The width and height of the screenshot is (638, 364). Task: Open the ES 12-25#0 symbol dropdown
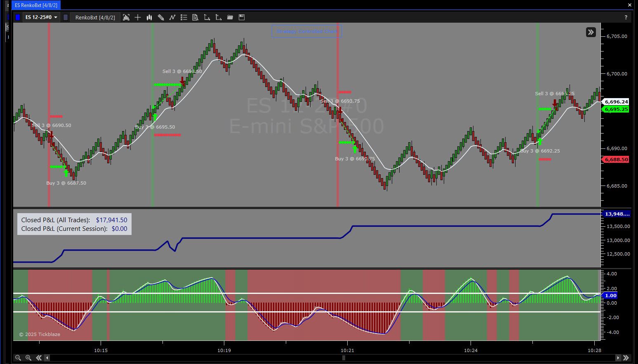pos(41,17)
